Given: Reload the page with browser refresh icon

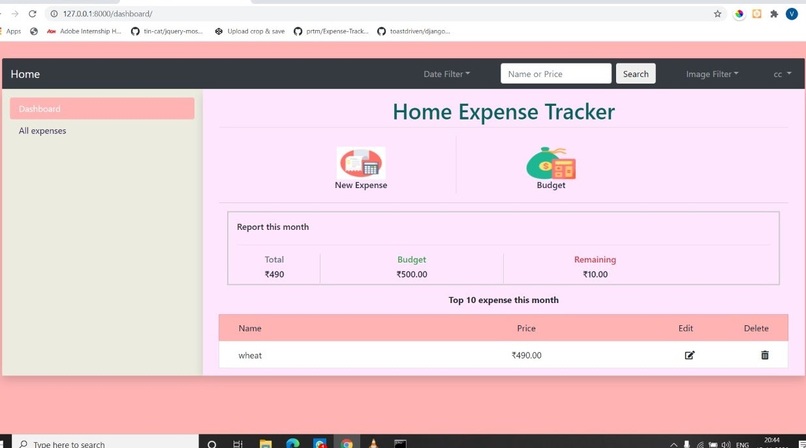Looking at the screenshot, I should (32, 14).
